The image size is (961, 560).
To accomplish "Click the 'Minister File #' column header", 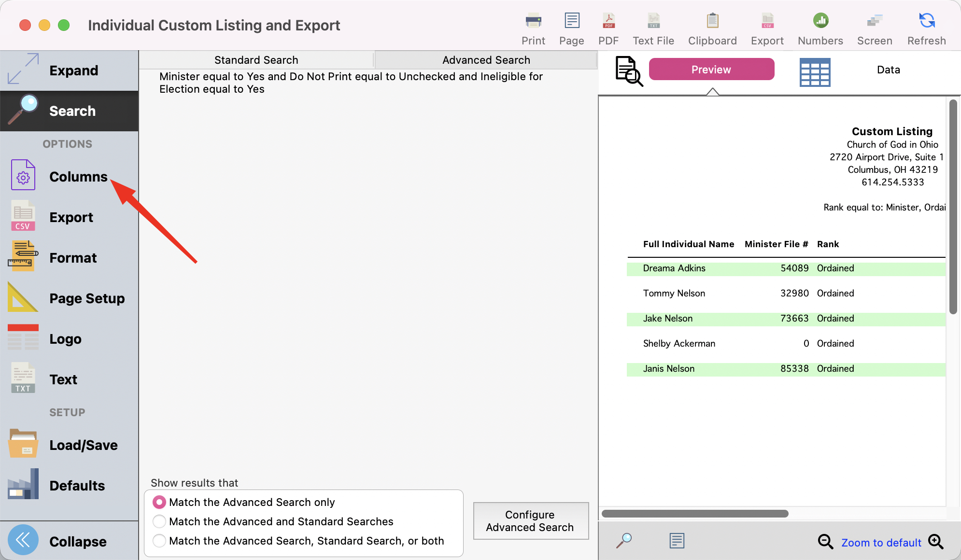I will tap(777, 244).
